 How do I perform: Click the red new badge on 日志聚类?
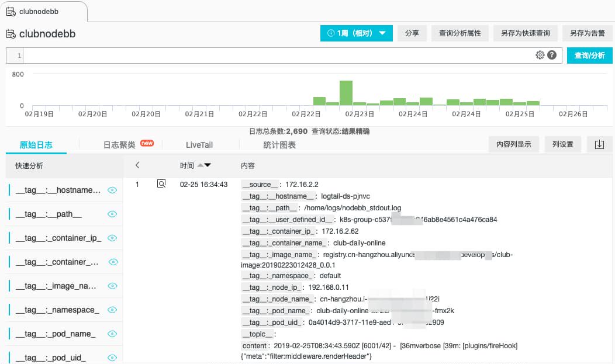147,143
